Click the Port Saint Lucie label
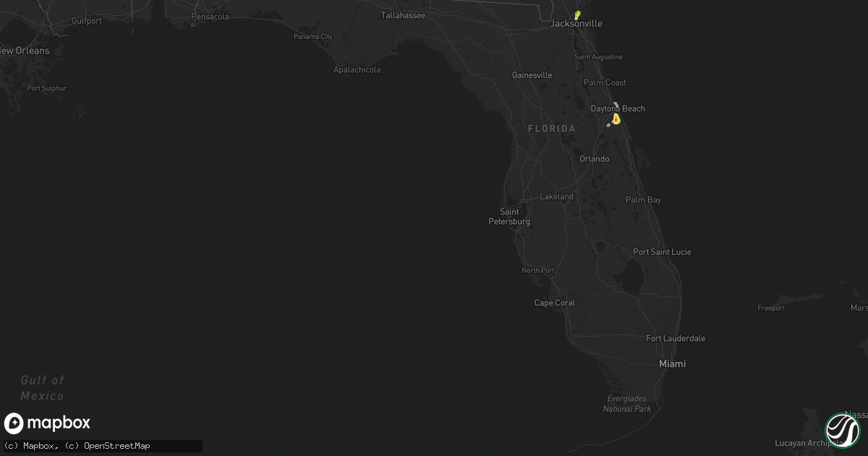Screen dimensions: 868x456 [663, 253]
